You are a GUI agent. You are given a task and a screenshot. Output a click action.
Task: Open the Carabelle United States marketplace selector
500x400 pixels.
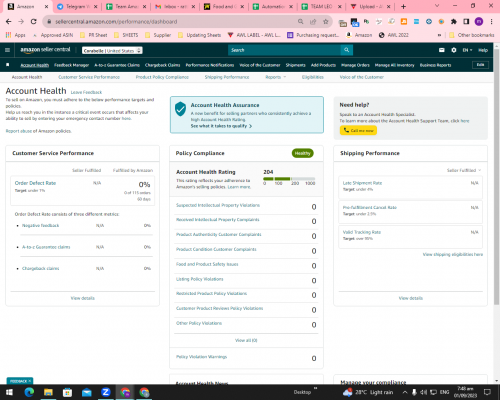pyautogui.click(x=112, y=51)
